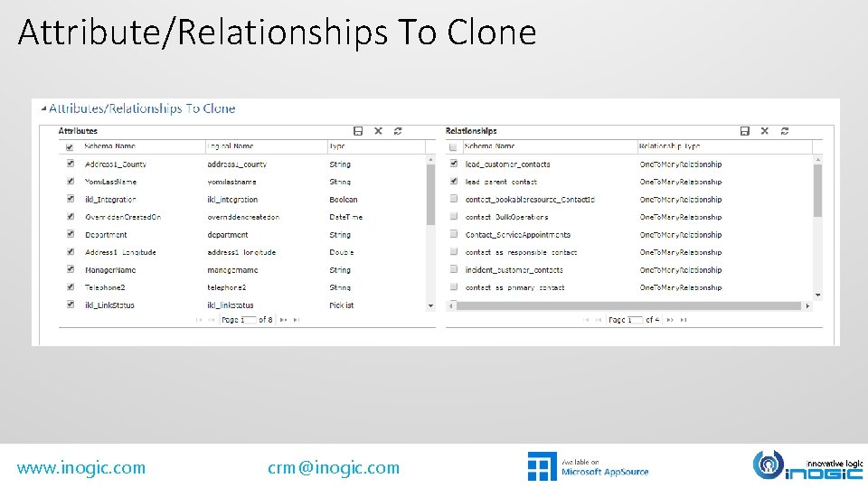Image resolution: width=868 pixels, height=488 pixels.
Task: Go to next page of Relationships grid
Action: (670, 320)
